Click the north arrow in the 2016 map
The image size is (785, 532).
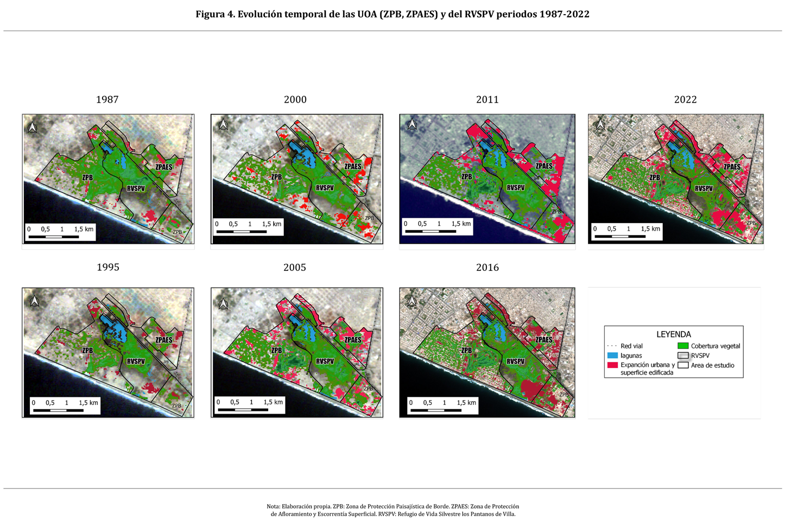pyautogui.click(x=412, y=301)
